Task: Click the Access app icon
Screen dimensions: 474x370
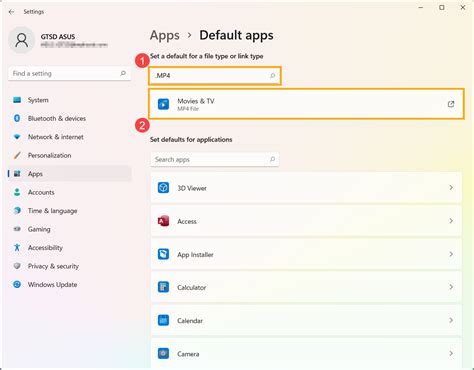Action: 163,221
